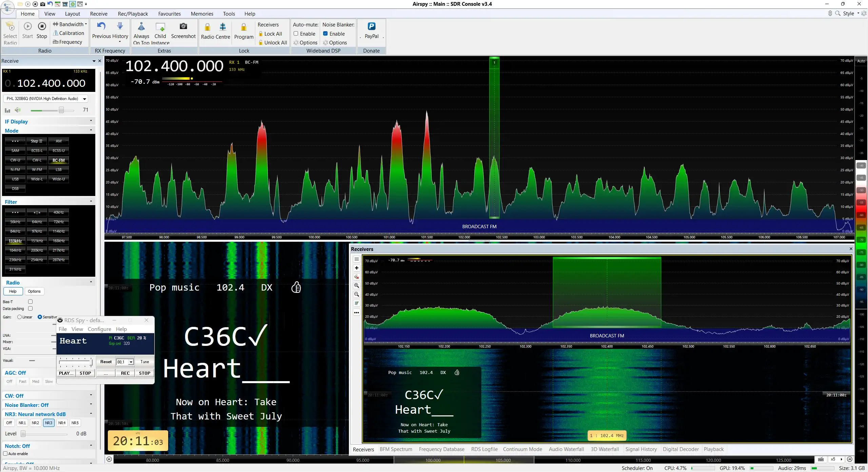Open the Favourites ribbon tab

coord(169,14)
